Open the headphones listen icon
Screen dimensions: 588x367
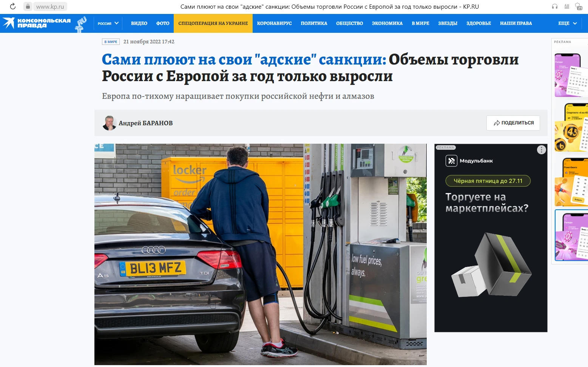pyautogui.click(x=554, y=6)
